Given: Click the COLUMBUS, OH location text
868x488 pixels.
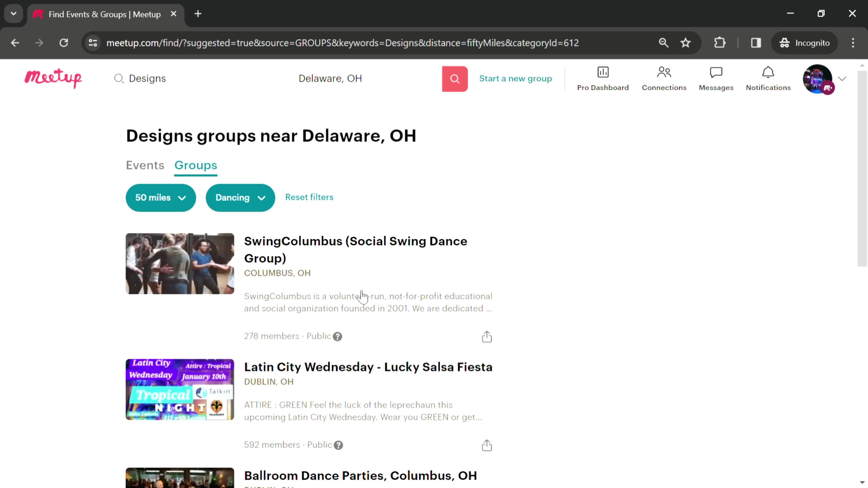Looking at the screenshot, I should pyautogui.click(x=277, y=273).
